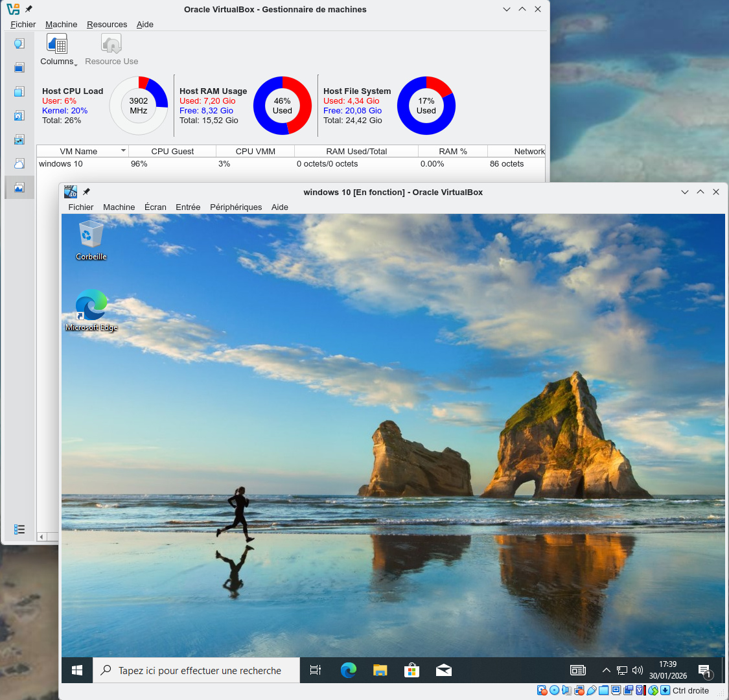Screen dimensions: 729x700
Task: Toggle pin on the VirtualBox Manager window
Action: click(x=29, y=9)
